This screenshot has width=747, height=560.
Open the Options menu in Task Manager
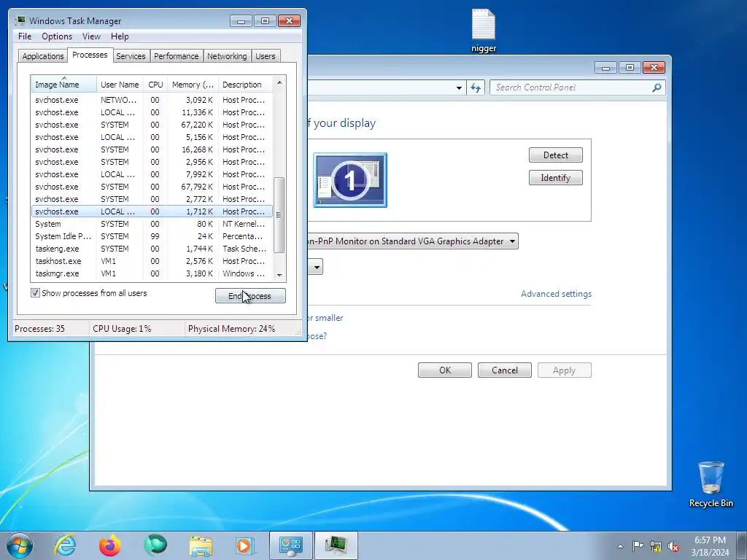[57, 36]
